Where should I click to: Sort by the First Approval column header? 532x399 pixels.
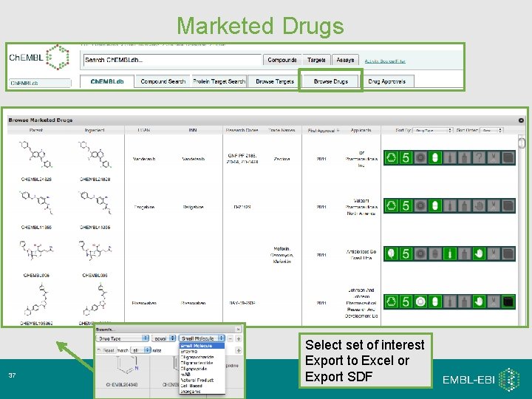pyautogui.click(x=324, y=130)
